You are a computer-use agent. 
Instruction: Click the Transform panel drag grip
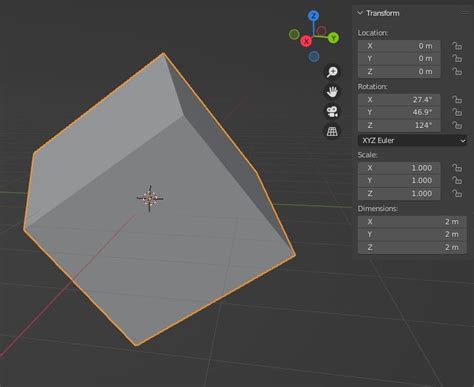[465, 13]
